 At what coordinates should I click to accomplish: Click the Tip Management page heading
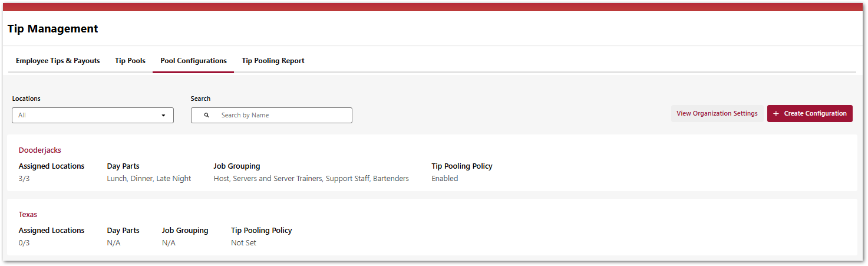tap(53, 29)
